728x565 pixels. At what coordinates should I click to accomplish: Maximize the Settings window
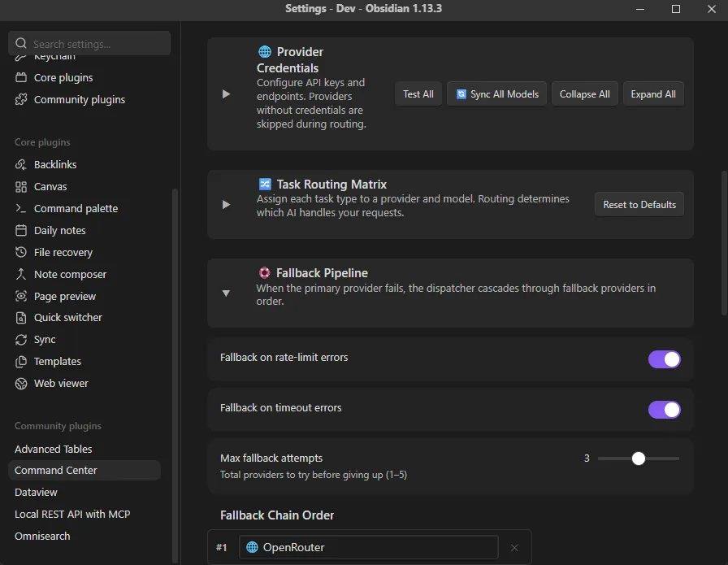click(676, 9)
